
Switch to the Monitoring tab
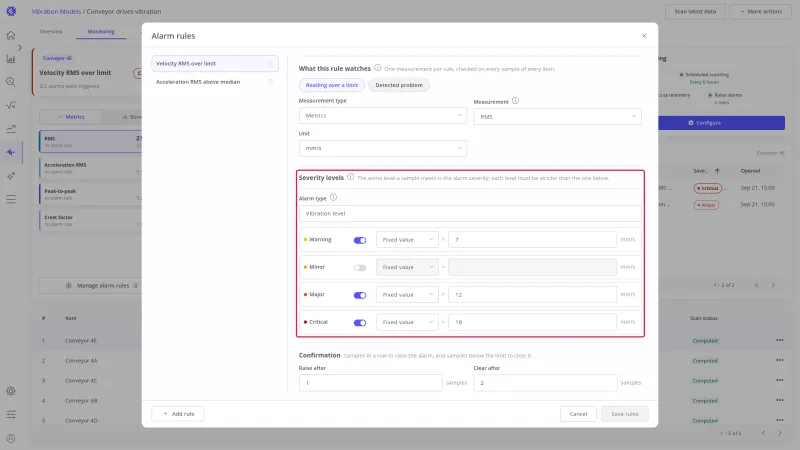coord(101,32)
